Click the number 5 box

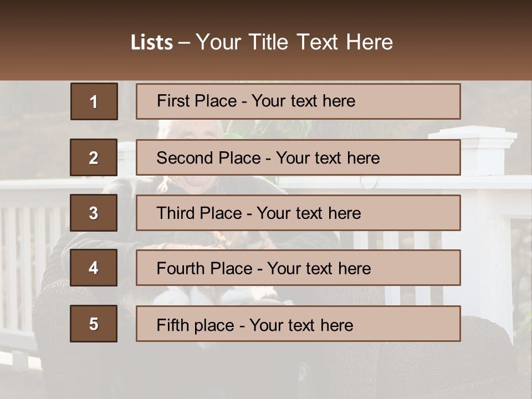tap(94, 324)
